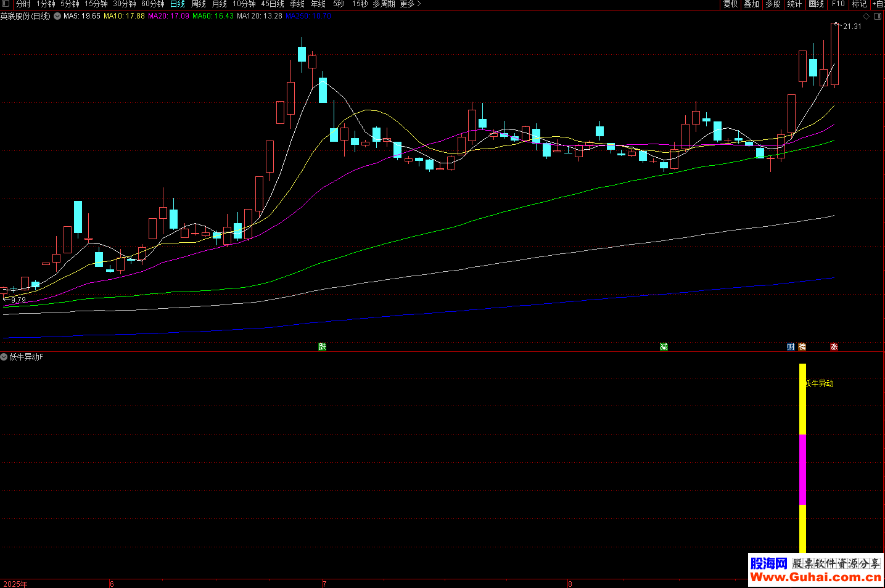
Task: Switch to the 分时 chart period
Action: (23, 4)
